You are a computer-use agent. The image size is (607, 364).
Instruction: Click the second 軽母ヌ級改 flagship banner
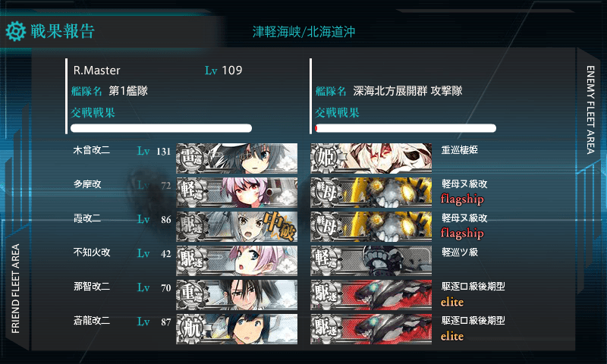point(371,226)
